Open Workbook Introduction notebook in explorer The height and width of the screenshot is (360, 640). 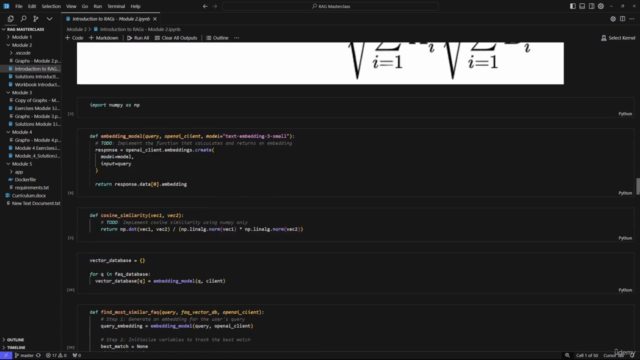pos(37,84)
